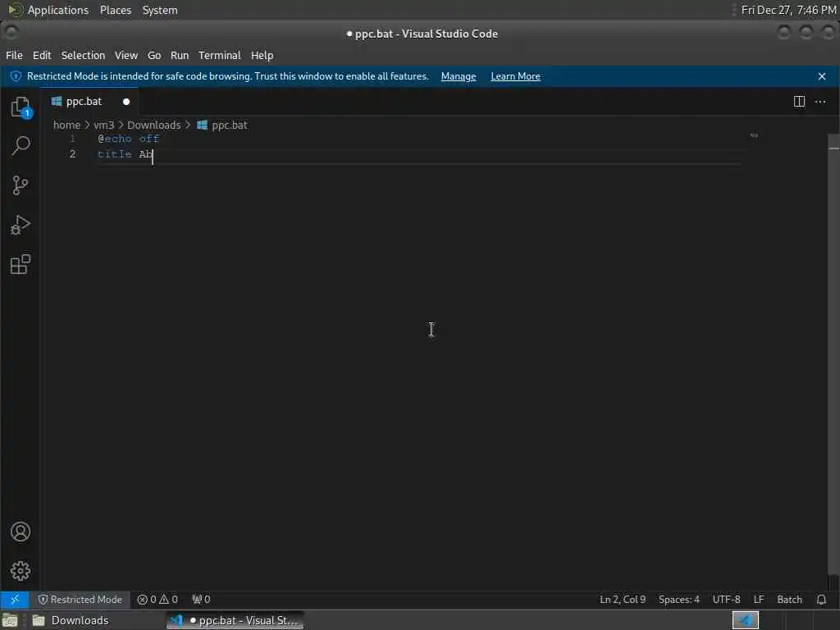The height and width of the screenshot is (630, 840).
Task: Open the Extensions view icon
Action: [21, 264]
